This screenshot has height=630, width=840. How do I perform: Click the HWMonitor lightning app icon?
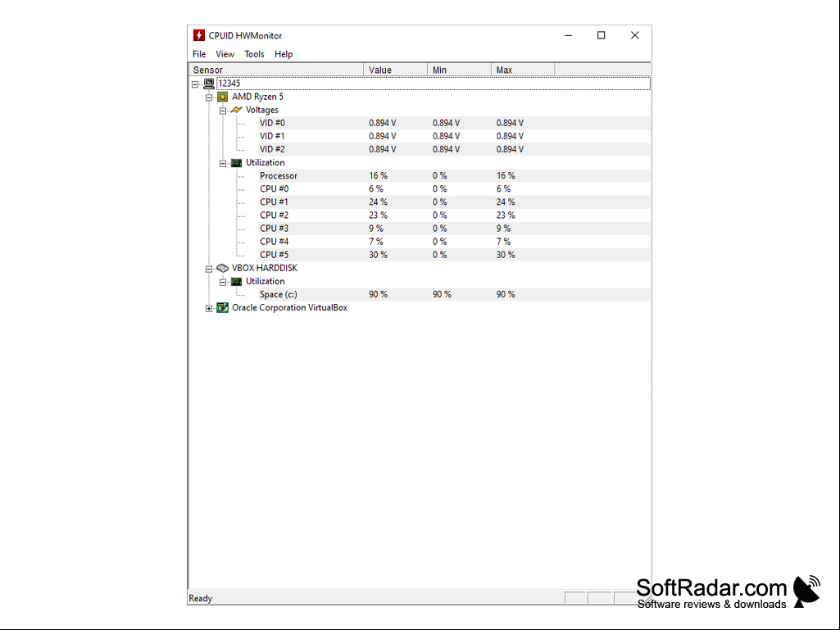point(199,35)
